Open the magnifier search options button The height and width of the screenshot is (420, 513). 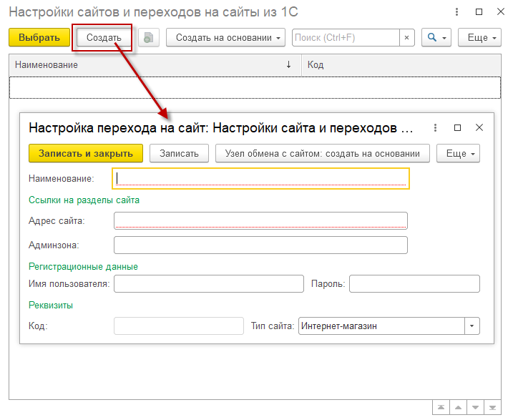pyautogui.click(x=436, y=38)
